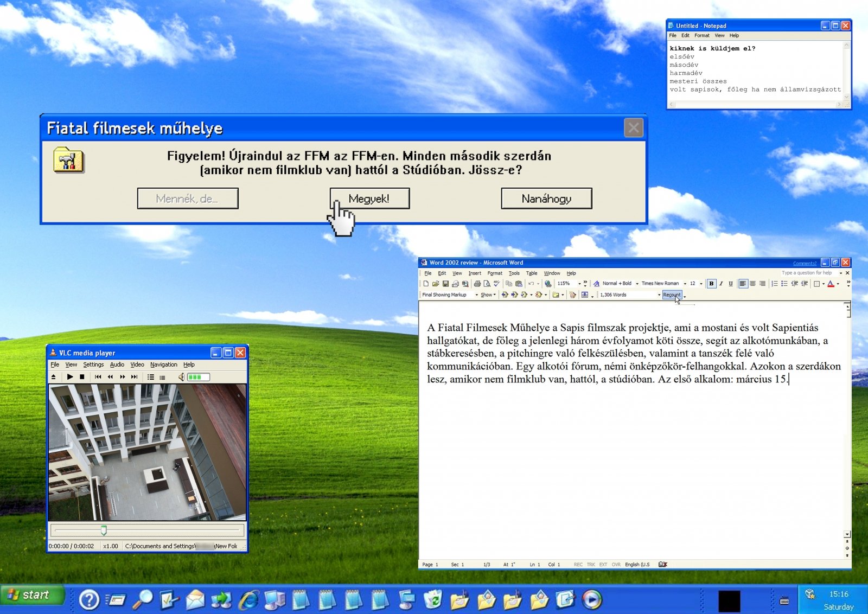This screenshot has width=868, height=614.
Task: Click the Play button in VLC
Action: (x=70, y=377)
